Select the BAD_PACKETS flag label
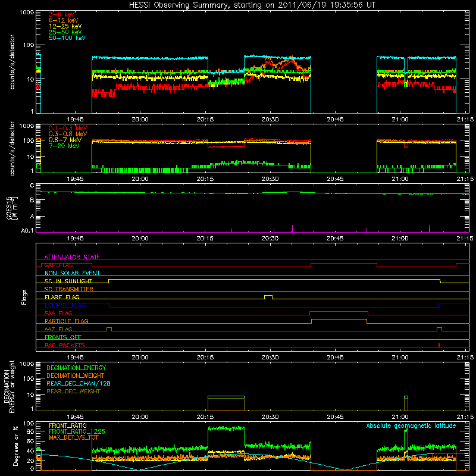 [65, 345]
